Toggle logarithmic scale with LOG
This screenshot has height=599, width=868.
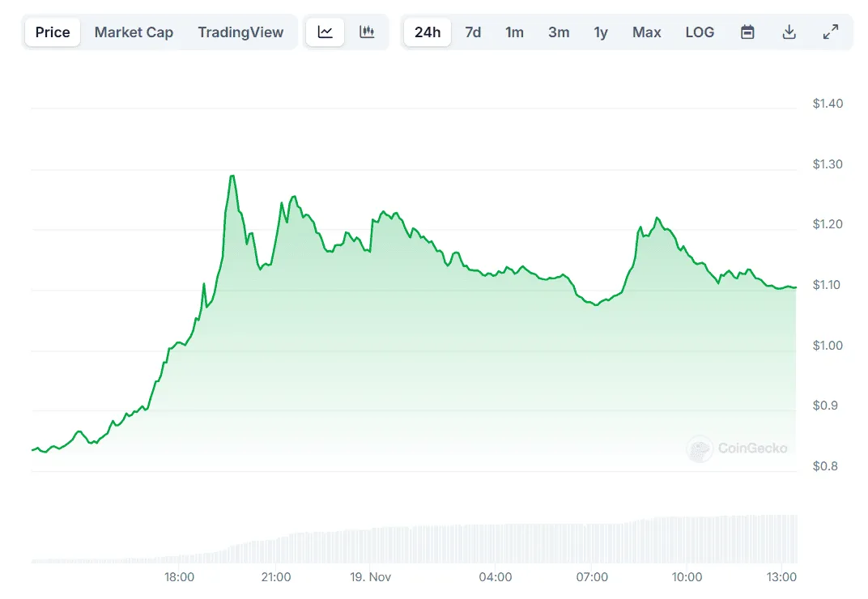pos(700,32)
